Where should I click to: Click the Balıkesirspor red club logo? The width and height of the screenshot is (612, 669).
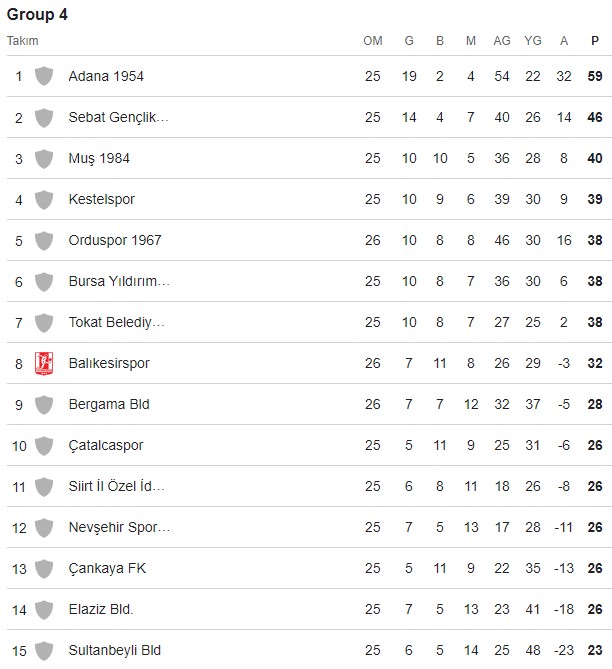[43, 363]
